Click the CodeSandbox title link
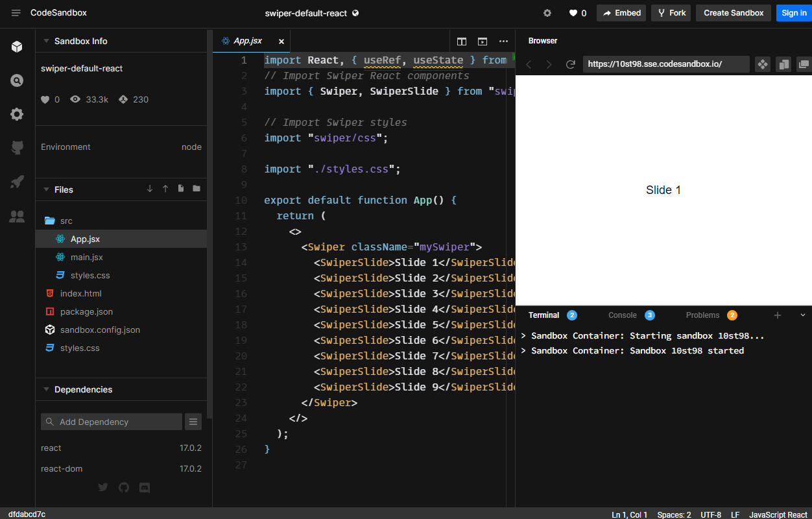 (58, 13)
